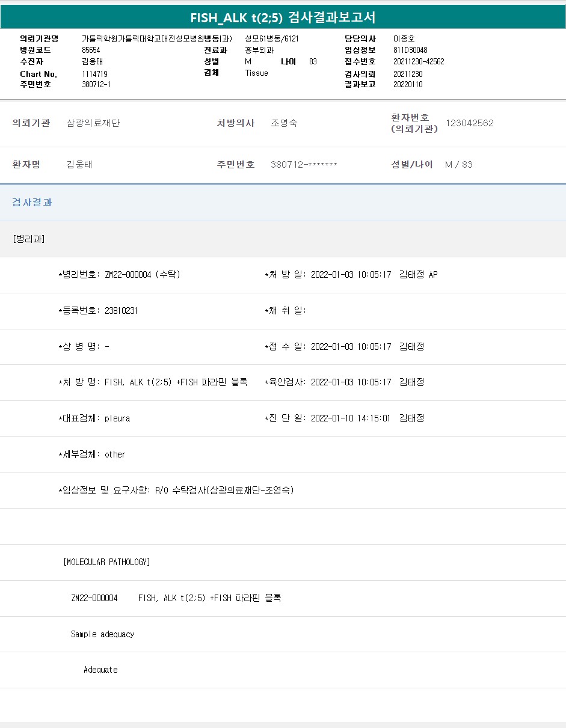Click the 처 방 명 FISH, ALK t(2;5) line

point(153,382)
